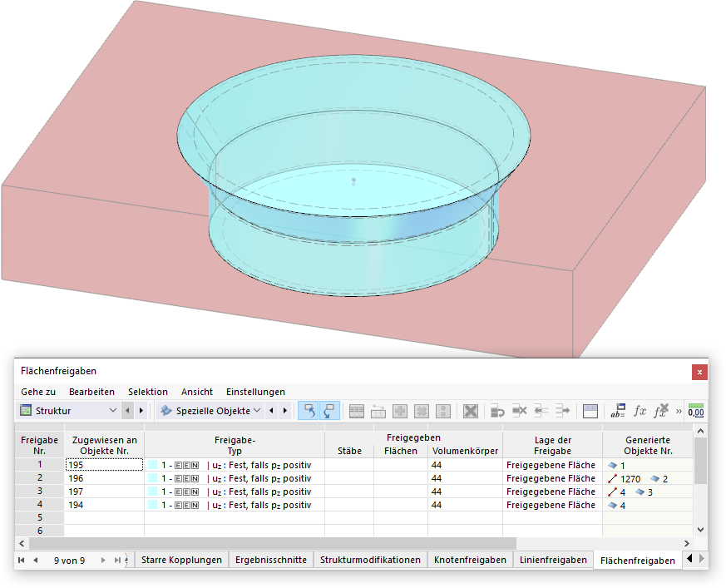Image resolution: width=726 pixels, height=588 pixels.
Task: Click the vertical scrollbar down arrow
Action: pos(700,530)
